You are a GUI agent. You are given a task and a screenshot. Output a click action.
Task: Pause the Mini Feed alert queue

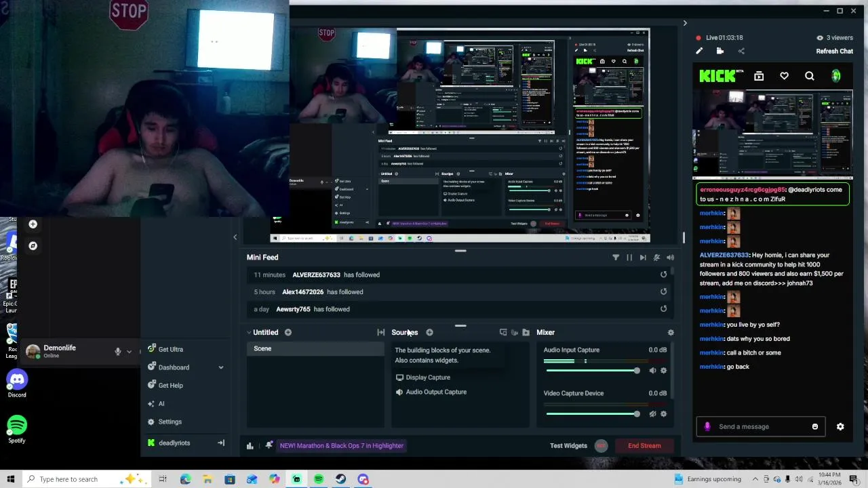(x=629, y=258)
